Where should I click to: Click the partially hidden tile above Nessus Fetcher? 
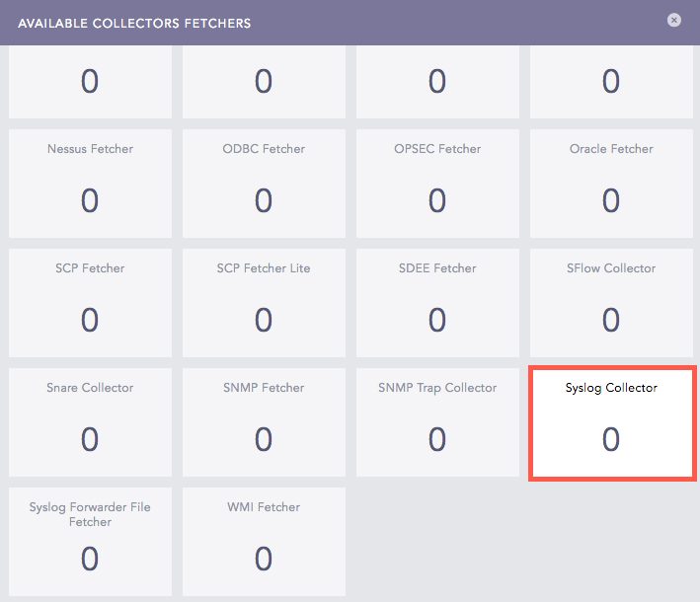90,82
